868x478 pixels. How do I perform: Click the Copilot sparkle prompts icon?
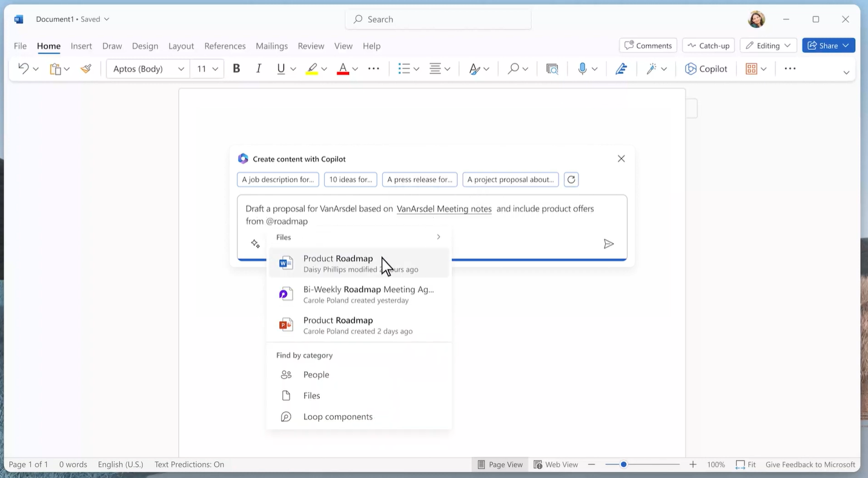pyautogui.click(x=256, y=244)
